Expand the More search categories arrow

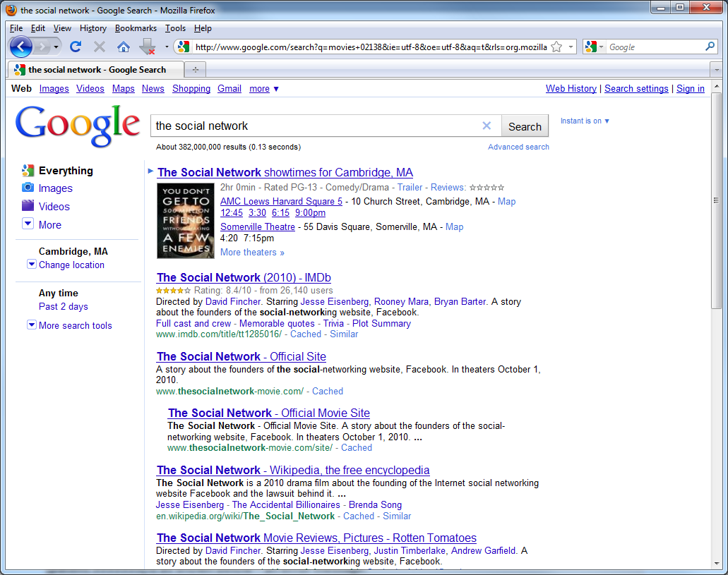click(28, 224)
